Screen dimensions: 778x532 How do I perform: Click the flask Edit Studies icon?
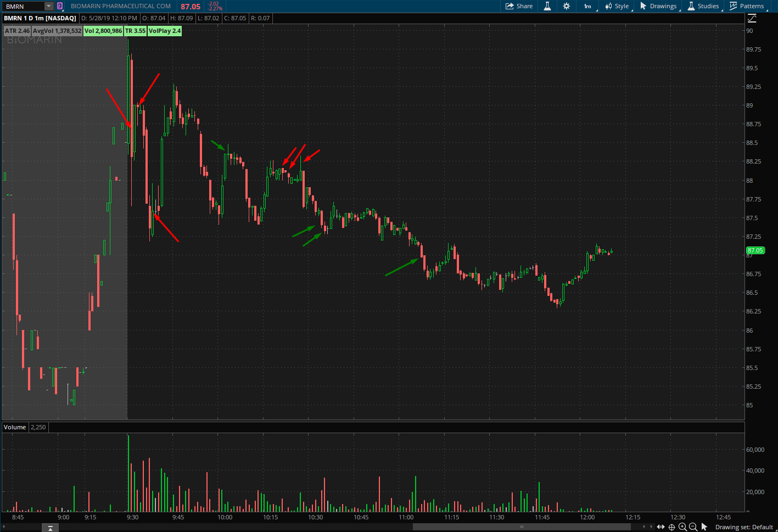click(x=547, y=6)
